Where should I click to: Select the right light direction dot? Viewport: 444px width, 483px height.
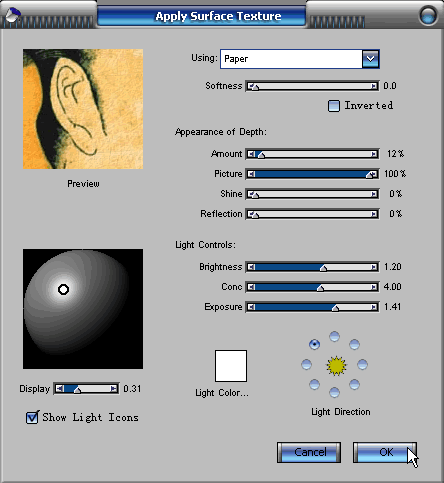(362, 364)
